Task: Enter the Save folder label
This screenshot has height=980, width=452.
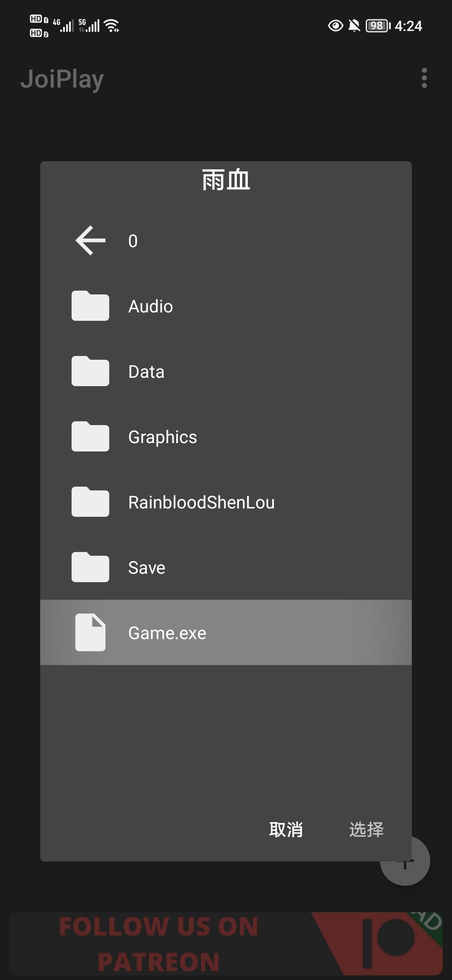Action: pyautogui.click(x=146, y=568)
